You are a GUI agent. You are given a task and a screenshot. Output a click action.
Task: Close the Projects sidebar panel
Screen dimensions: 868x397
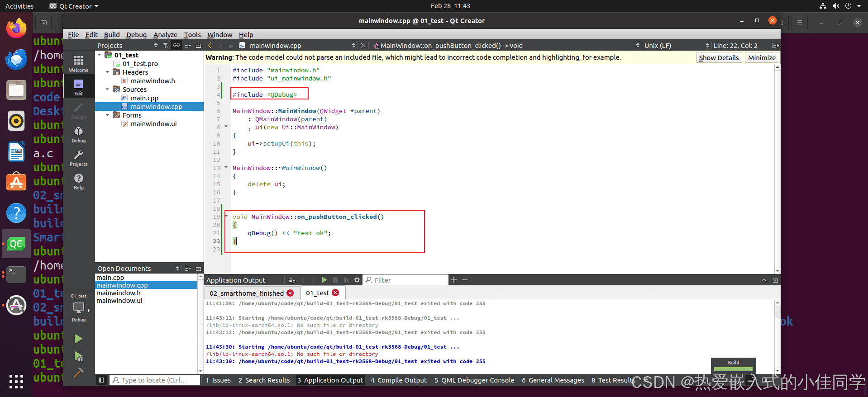(198, 46)
